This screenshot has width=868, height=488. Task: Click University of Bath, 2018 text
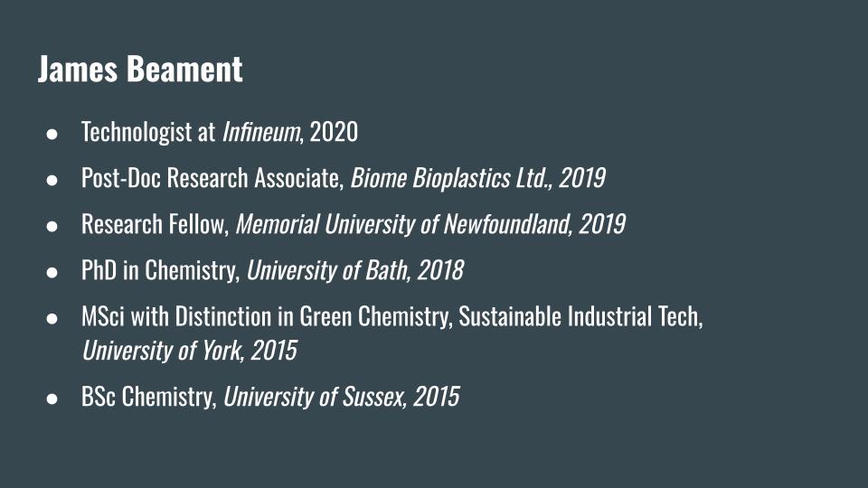click(354, 270)
